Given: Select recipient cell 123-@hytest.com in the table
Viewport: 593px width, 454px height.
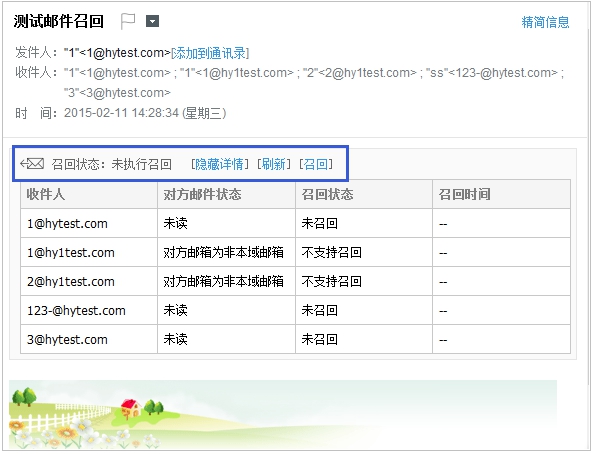Looking at the screenshot, I should (x=89, y=310).
